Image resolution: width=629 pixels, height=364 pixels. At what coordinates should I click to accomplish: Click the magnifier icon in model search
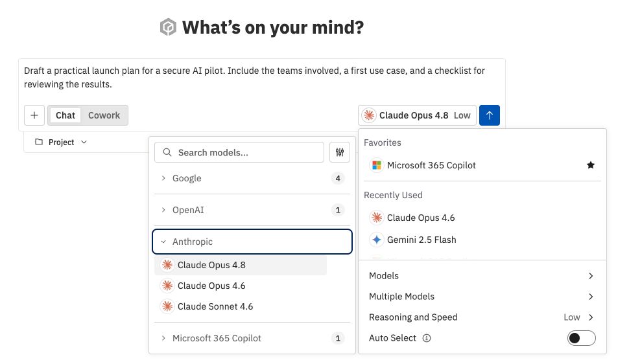pyautogui.click(x=167, y=152)
